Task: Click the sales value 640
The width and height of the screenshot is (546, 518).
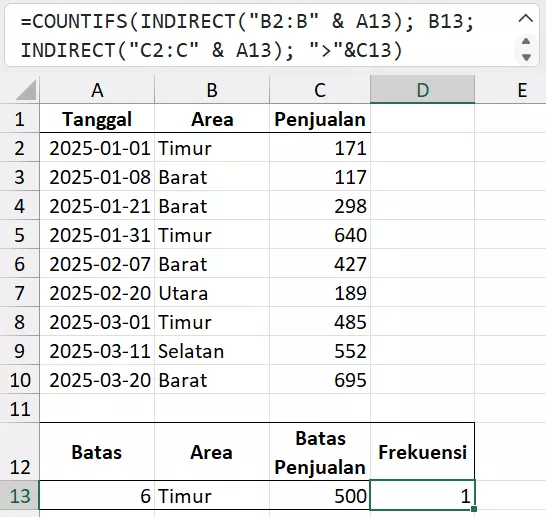Action: click(x=320, y=235)
